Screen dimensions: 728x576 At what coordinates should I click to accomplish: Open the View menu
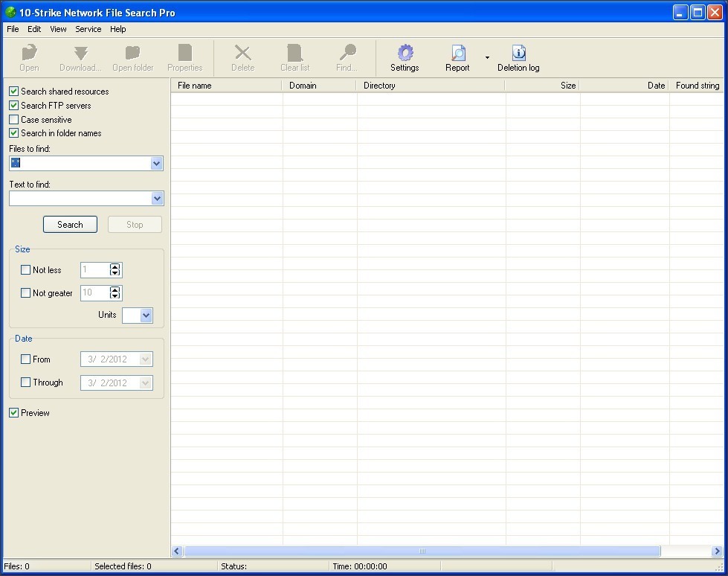[58, 29]
